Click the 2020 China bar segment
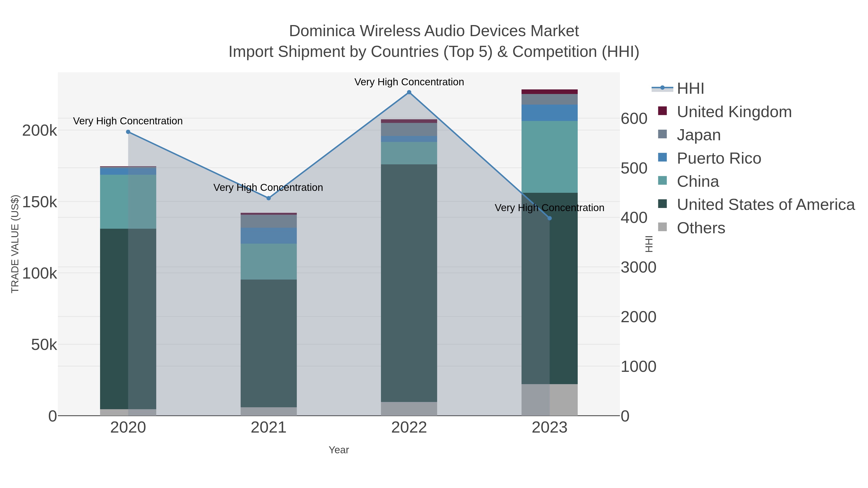Screen dimensions: 868x488 click(x=128, y=202)
